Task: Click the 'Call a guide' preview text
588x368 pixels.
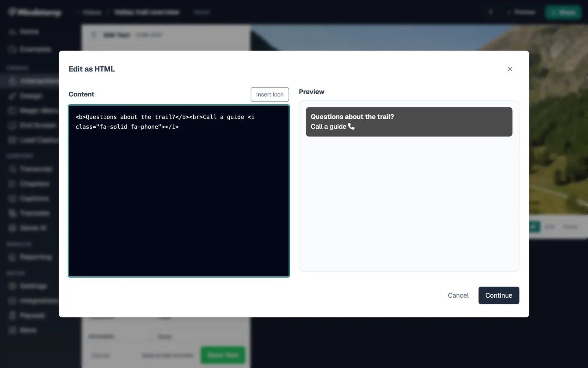Action: point(329,127)
